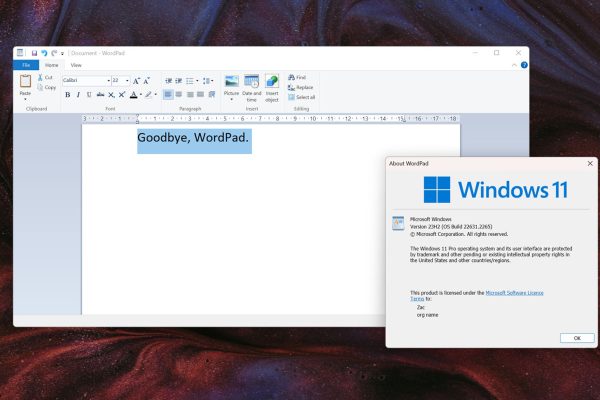The height and width of the screenshot is (400, 600).
Task: Open the File menu
Action: (26, 65)
